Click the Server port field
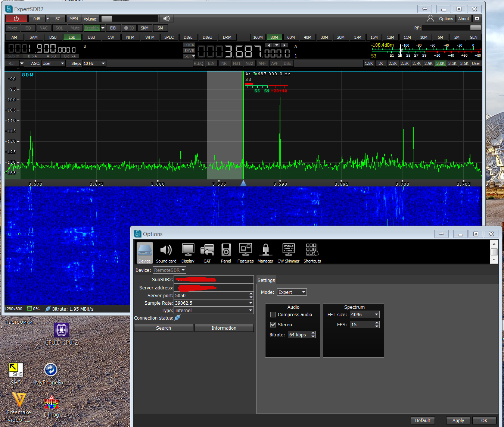 point(214,295)
